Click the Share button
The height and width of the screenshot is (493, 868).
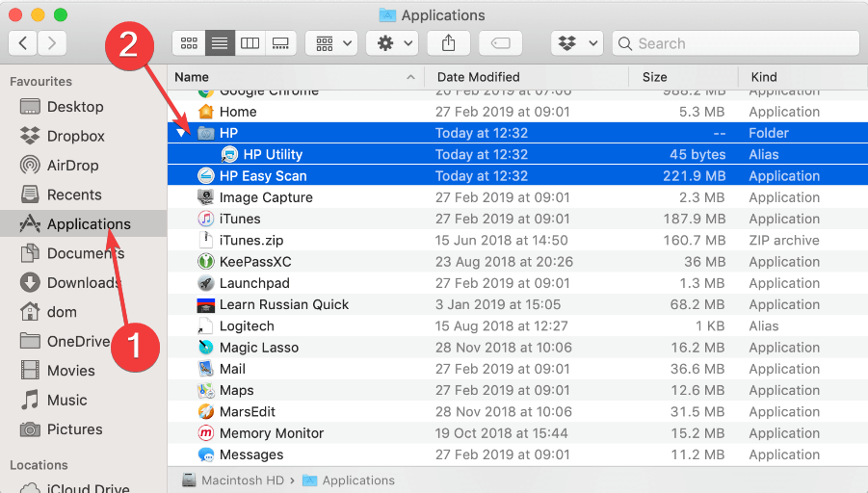tap(449, 43)
